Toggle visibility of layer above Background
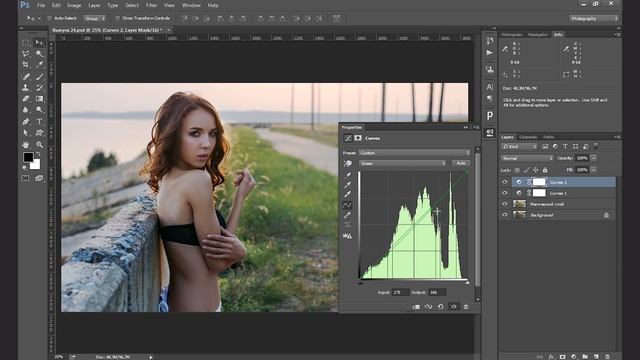This screenshot has height=360, width=640. pyautogui.click(x=505, y=204)
